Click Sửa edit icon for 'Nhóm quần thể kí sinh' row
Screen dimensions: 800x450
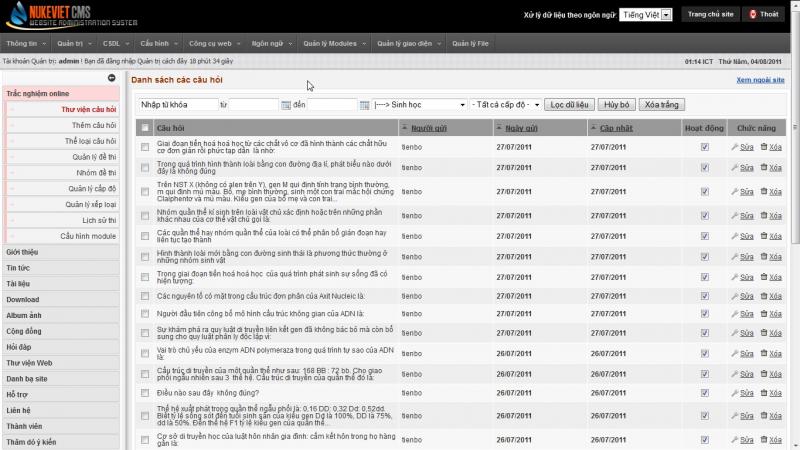(x=735, y=216)
